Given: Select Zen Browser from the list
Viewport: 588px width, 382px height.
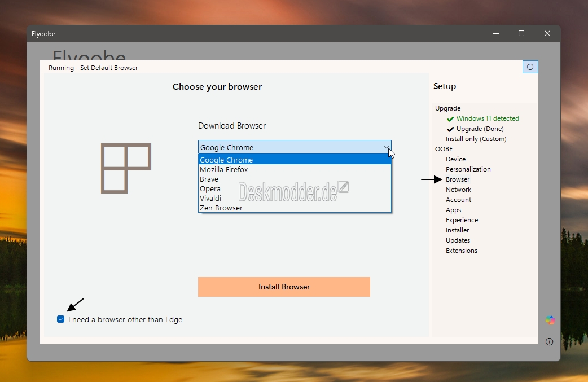Looking at the screenshot, I should click(x=295, y=208).
